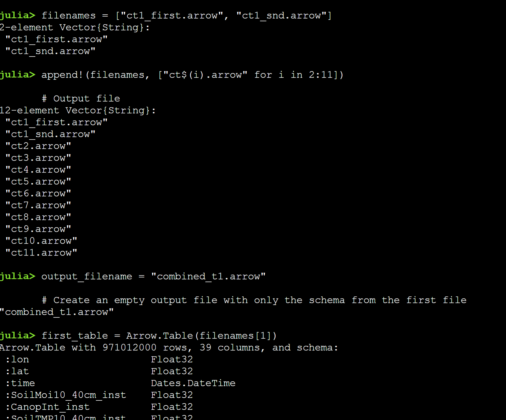The height and width of the screenshot is (420, 506).
Task: Click the "ct8.arrow" output line
Action: coord(38,217)
